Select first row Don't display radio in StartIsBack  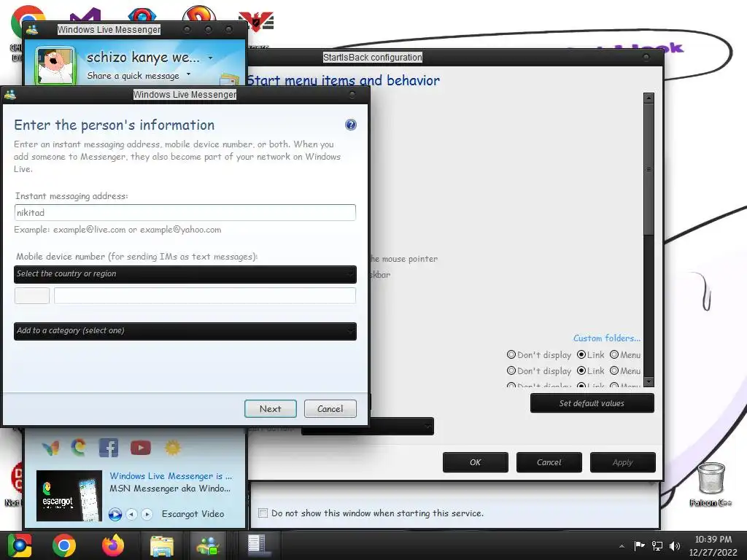(511, 355)
